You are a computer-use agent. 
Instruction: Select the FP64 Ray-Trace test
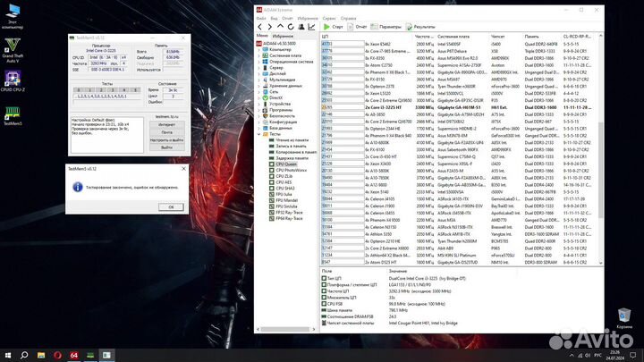(289, 218)
